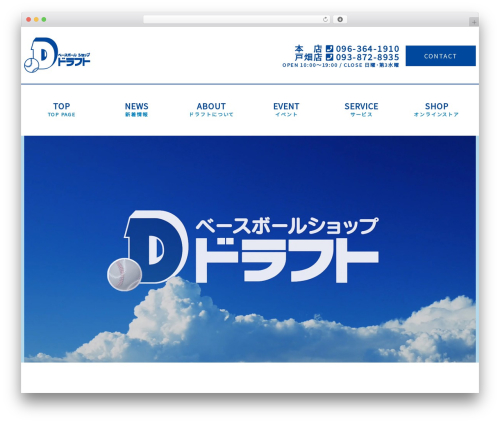Click Tobata store phone number 093-872-8935
Screen dimensions: 500x423
[x=367, y=57]
